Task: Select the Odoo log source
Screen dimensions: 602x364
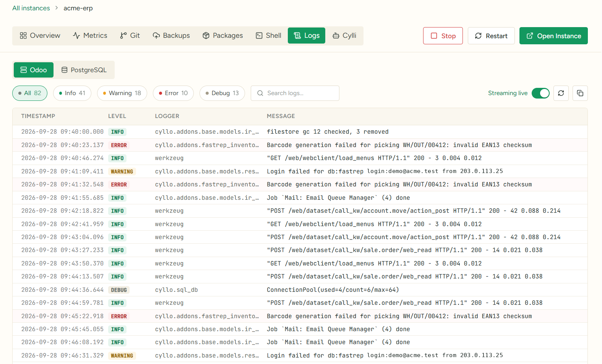Action: pyautogui.click(x=34, y=70)
